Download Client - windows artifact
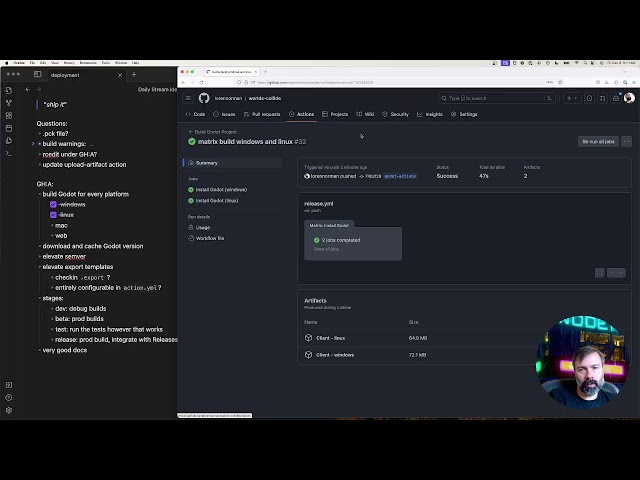 click(335, 355)
